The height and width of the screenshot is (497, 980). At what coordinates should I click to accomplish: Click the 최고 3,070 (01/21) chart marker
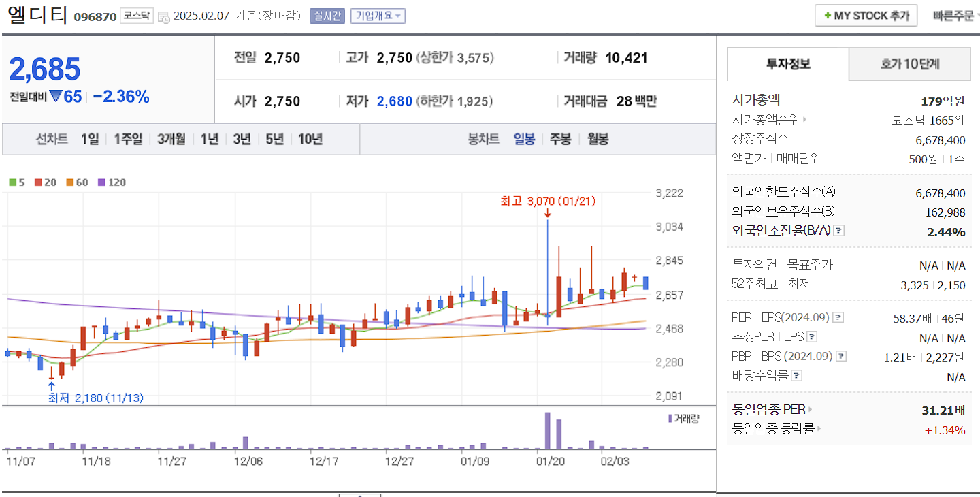click(x=548, y=201)
